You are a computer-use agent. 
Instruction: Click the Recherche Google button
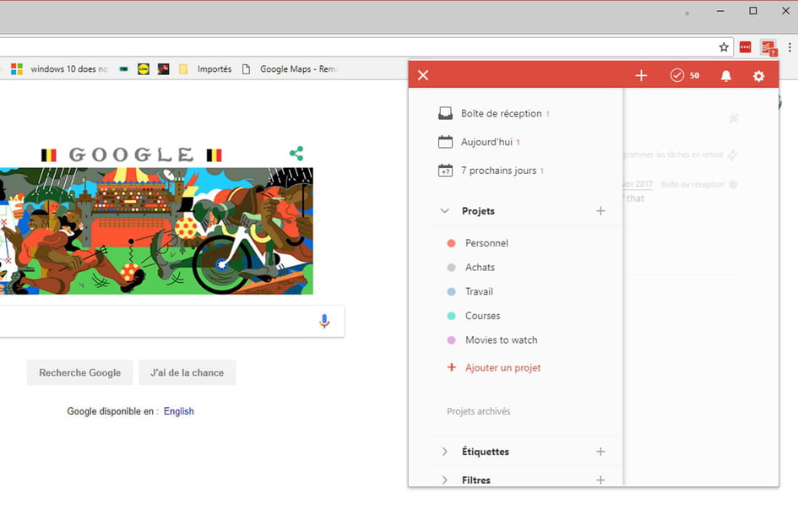point(80,372)
